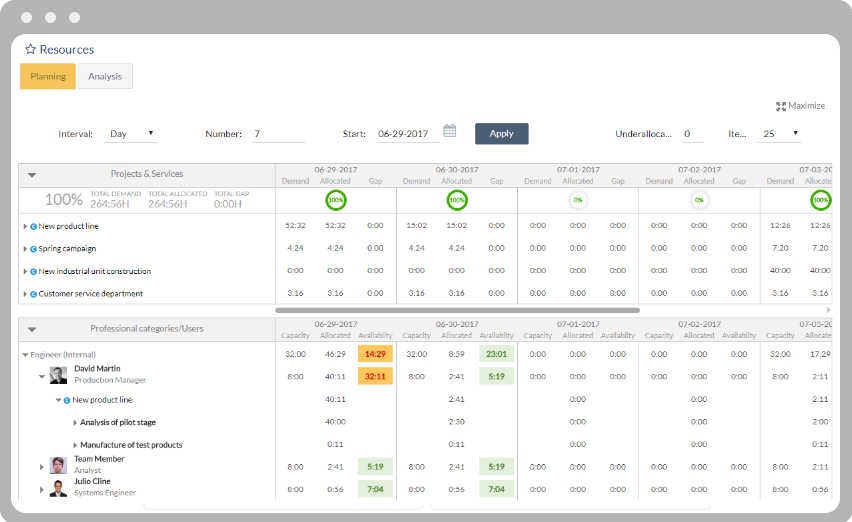The height and width of the screenshot is (522, 852).
Task: Click the Maximize icon
Action: coord(781,106)
